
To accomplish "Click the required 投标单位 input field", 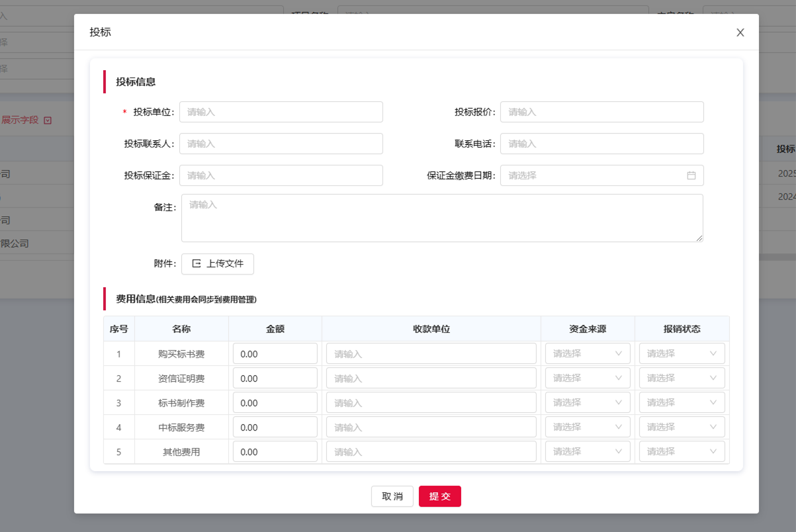I will click(x=281, y=111).
